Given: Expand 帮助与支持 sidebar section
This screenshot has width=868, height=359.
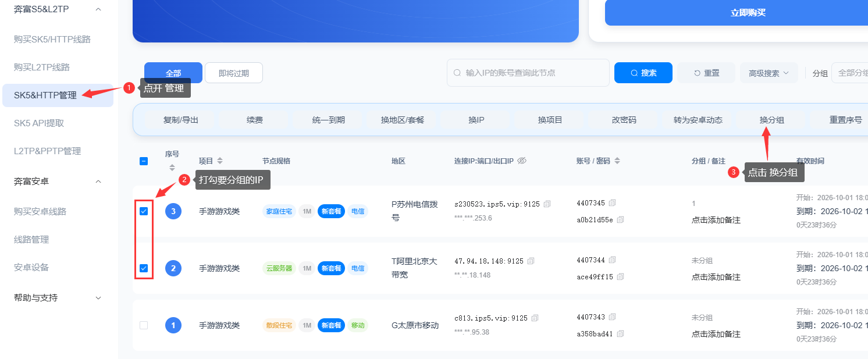Looking at the screenshot, I should click(98, 298).
